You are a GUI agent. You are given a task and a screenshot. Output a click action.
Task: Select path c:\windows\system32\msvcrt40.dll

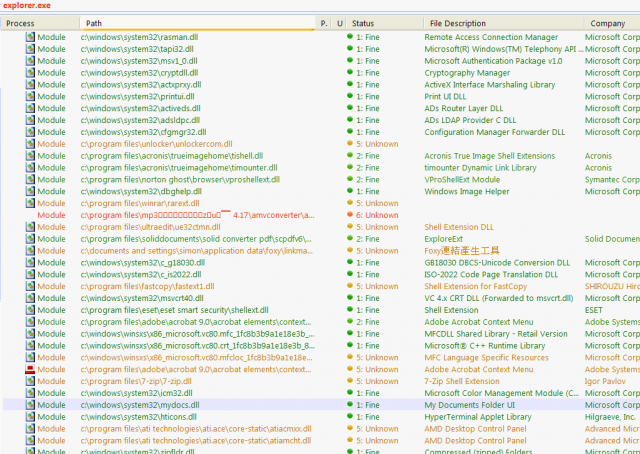click(x=142, y=298)
